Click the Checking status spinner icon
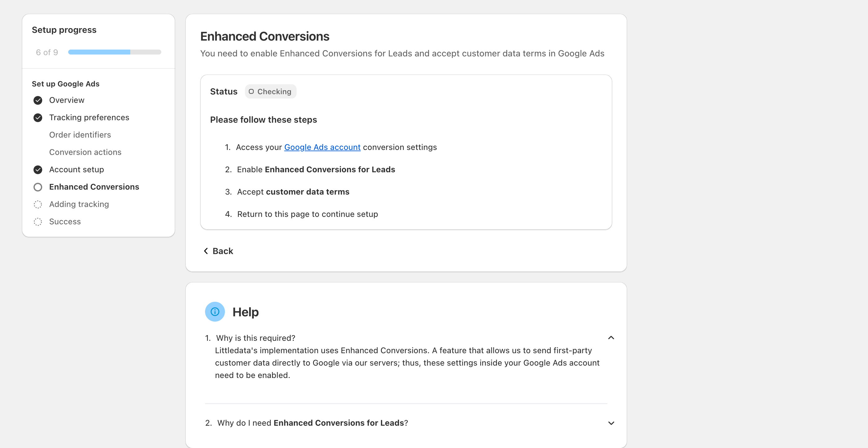Image resolution: width=868 pixels, height=448 pixels. tap(251, 92)
